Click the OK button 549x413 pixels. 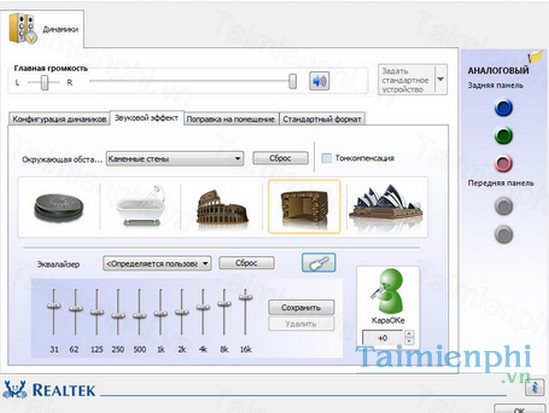click(520, 409)
